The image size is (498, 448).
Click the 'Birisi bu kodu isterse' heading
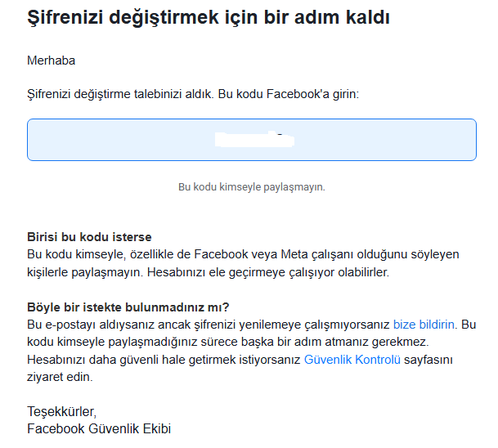click(x=89, y=237)
